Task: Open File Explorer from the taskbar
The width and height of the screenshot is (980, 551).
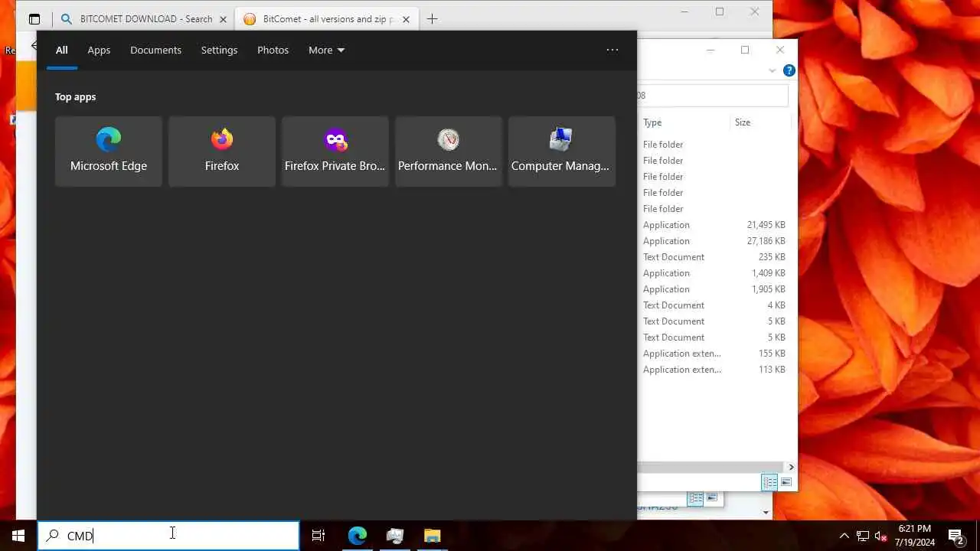Action: (x=433, y=536)
